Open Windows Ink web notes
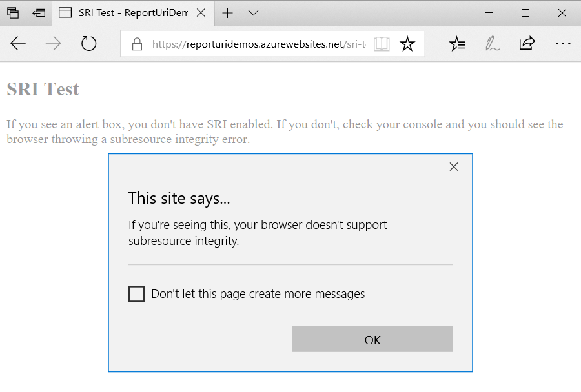 click(x=492, y=43)
